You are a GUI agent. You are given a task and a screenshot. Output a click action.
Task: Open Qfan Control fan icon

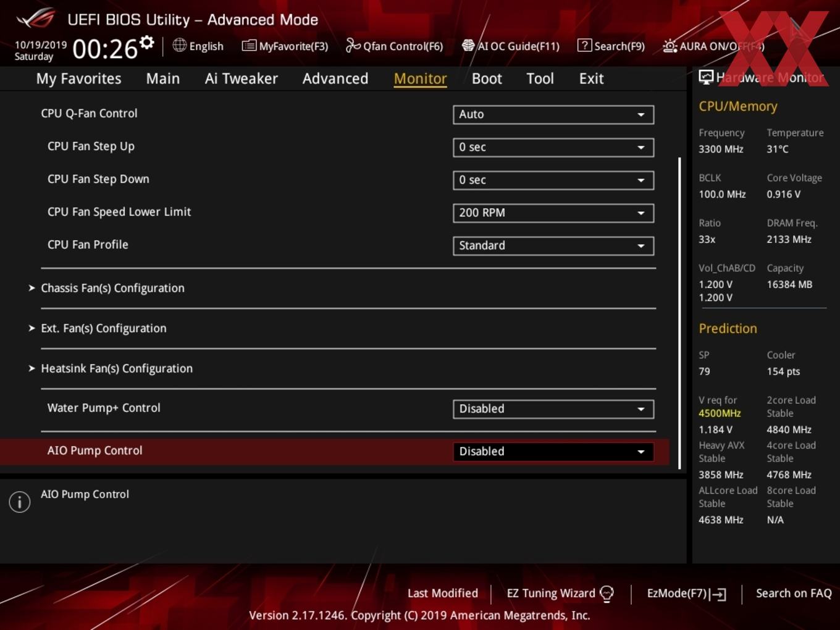353,45
